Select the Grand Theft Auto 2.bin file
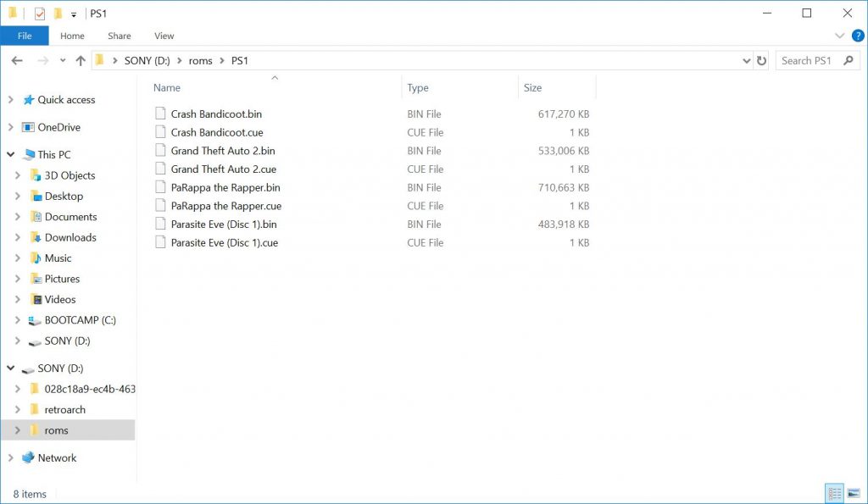868x504 pixels. click(x=223, y=151)
